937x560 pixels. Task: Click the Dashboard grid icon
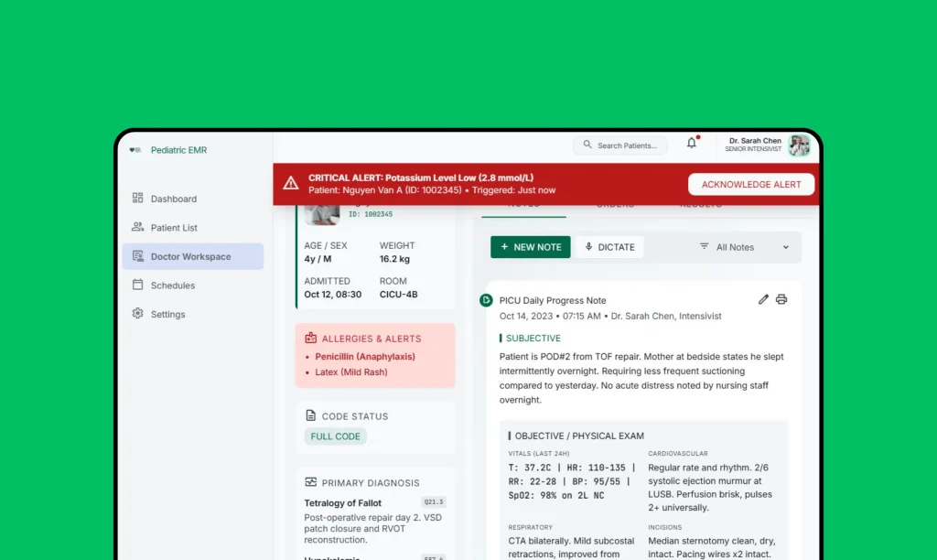tap(137, 198)
